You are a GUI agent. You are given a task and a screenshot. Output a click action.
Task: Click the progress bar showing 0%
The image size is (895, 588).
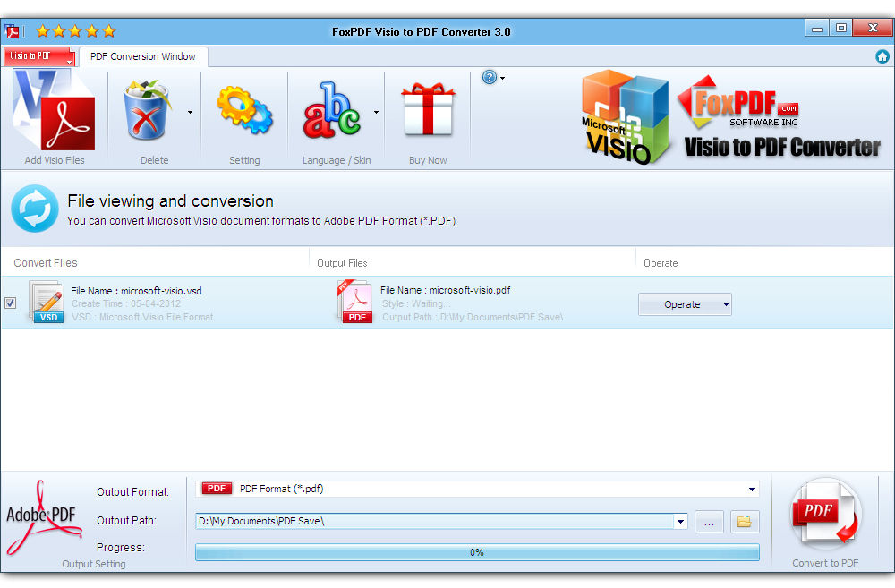click(x=477, y=552)
